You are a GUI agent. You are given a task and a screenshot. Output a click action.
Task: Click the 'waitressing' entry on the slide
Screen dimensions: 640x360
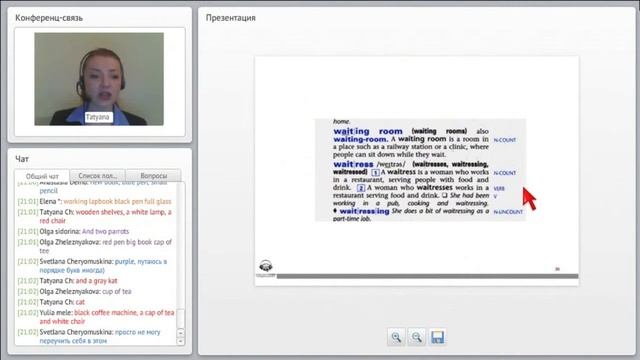coord(364,211)
